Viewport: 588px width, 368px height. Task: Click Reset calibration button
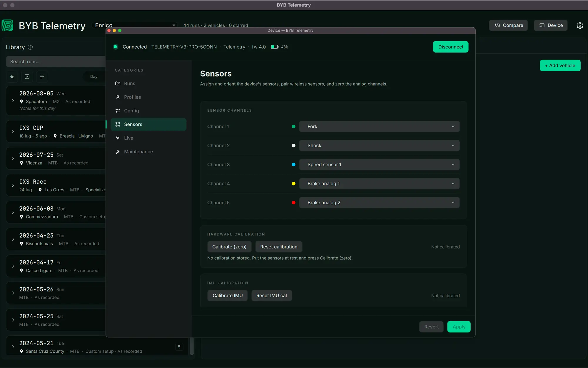click(279, 247)
